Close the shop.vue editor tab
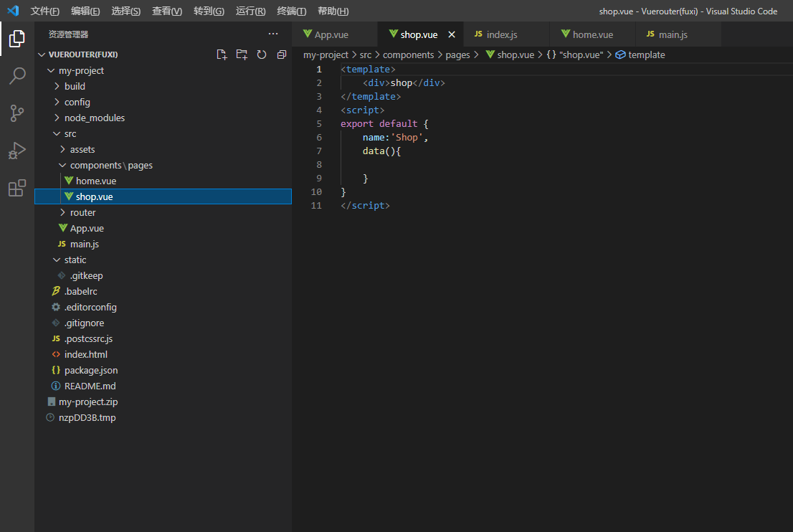This screenshot has width=793, height=532. click(452, 34)
